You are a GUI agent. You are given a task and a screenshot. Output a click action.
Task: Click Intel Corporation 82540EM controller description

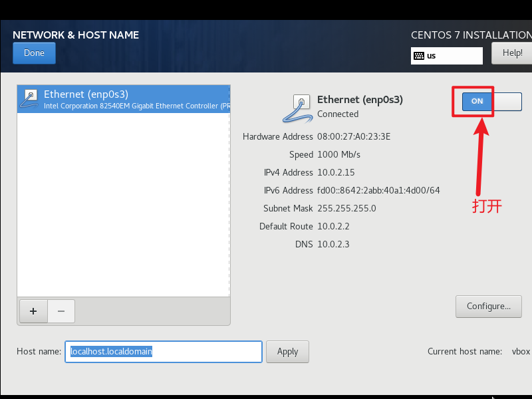(x=137, y=106)
